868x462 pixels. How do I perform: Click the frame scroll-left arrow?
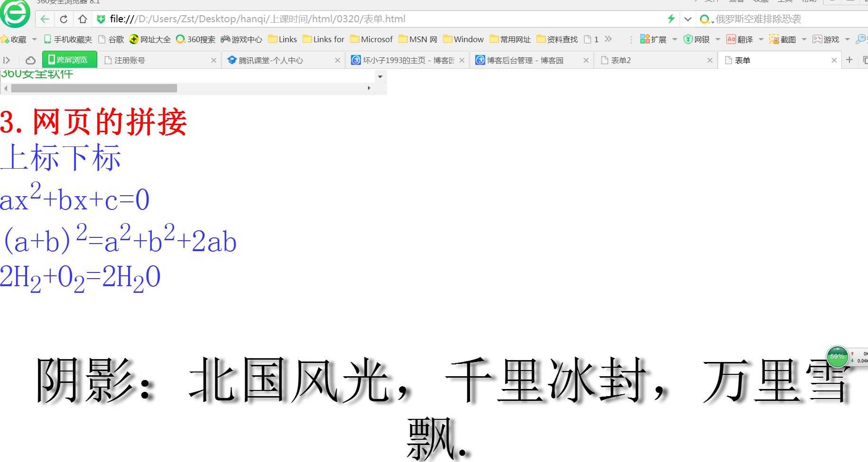[x=6, y=88]
